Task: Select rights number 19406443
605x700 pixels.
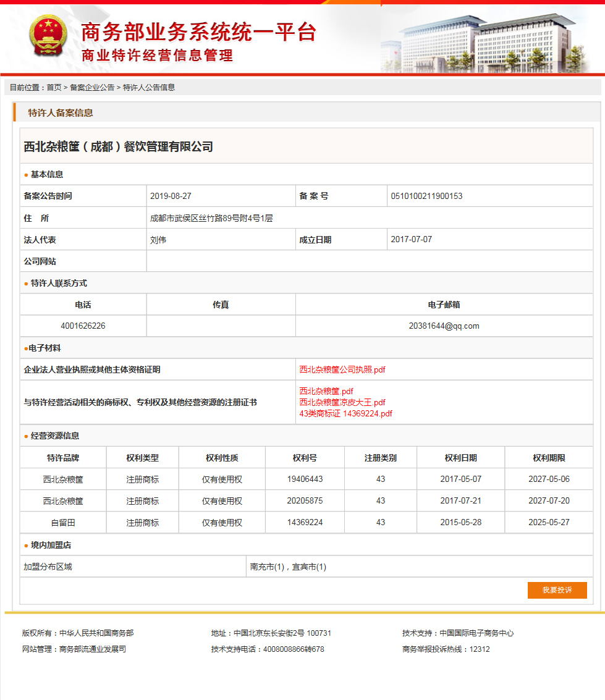Action: tap(305, 479)
